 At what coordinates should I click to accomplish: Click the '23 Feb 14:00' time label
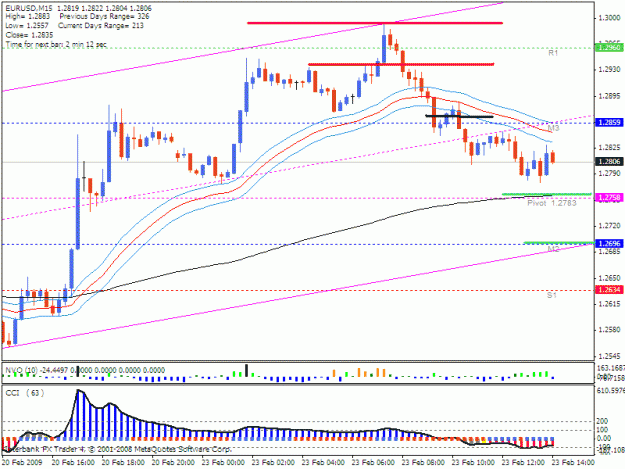tap(573, 463)
